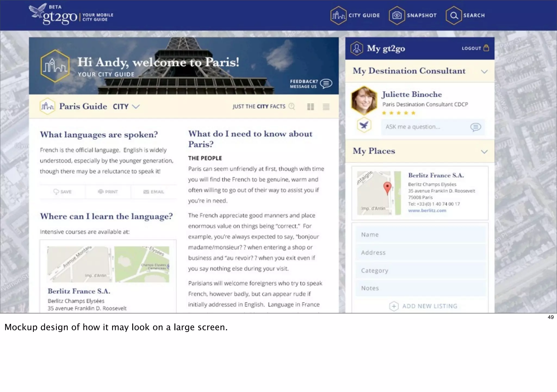This screenshot has width=557, height=392.
Task: Click chat bubble icon in Ask field
Action: pos(475,127)
